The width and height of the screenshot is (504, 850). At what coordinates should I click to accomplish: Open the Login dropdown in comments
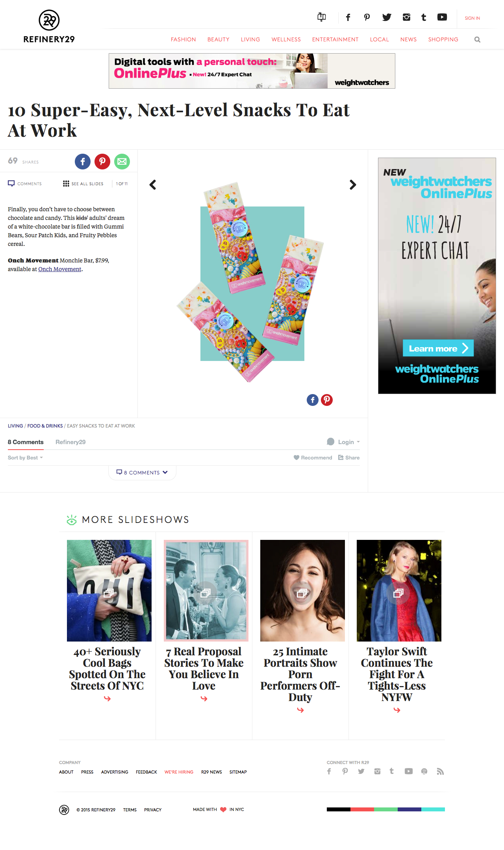point(344,442)
